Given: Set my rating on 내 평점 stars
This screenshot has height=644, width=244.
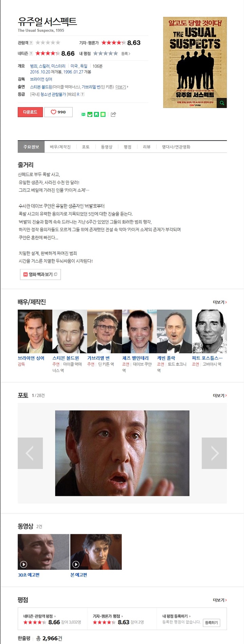Looking at the screenshot, I should pyautogui.click(x=105, y=54).
